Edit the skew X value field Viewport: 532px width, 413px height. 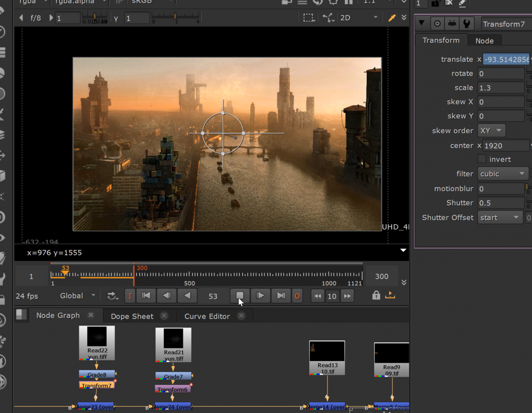click(501, 102)
